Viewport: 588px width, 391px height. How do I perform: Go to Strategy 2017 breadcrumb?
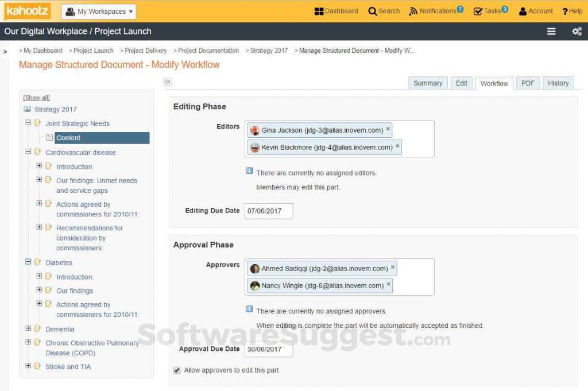click(269, 51)
